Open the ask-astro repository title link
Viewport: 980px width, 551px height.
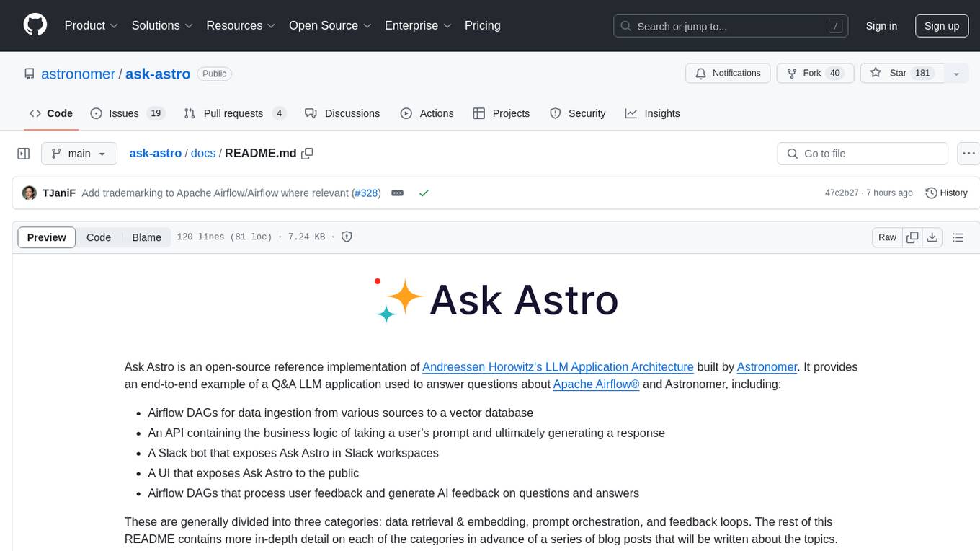coord(158,74)
